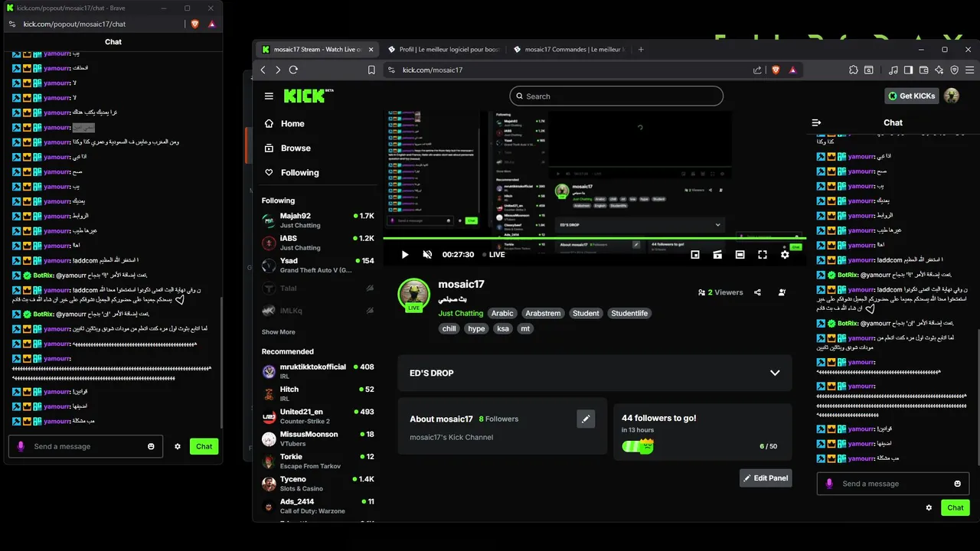Collapse the chat panel with the arrow icon
The width and height of the screenshot is (980, 551).
[816, 122]
